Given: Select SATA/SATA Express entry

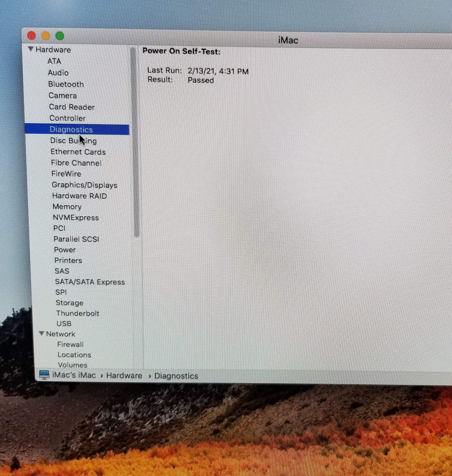Looking at the screenshot, I should point(90,282).
